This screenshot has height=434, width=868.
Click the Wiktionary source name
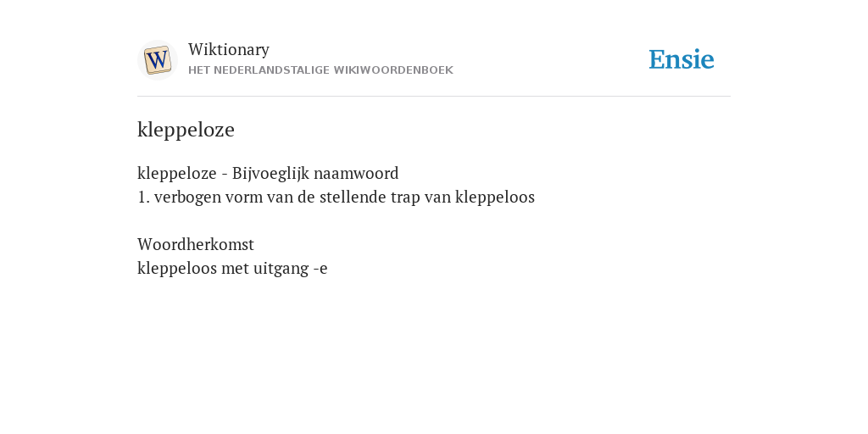[x=229, y=50]
